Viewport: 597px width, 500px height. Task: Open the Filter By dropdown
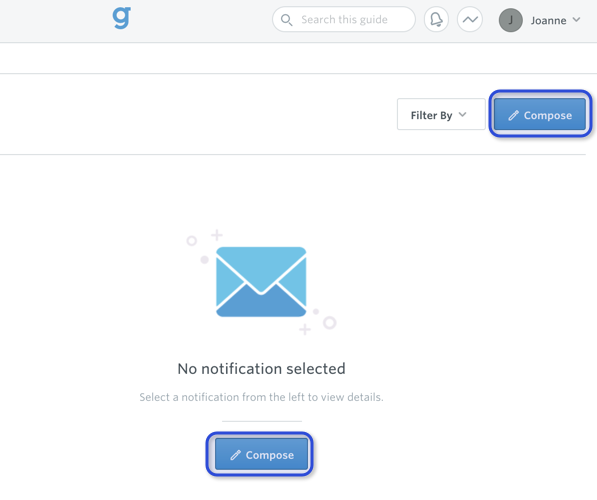pyautogui.click(x=441, y=114)
